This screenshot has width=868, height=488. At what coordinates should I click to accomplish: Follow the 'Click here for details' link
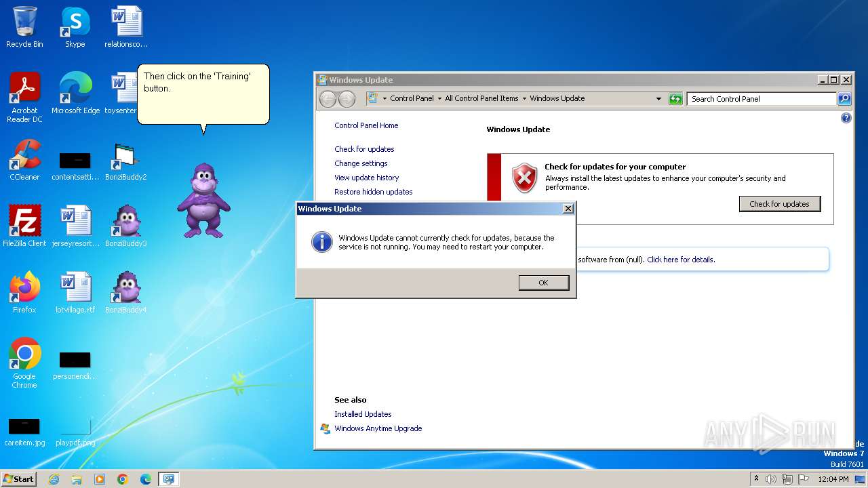[681, 260]
